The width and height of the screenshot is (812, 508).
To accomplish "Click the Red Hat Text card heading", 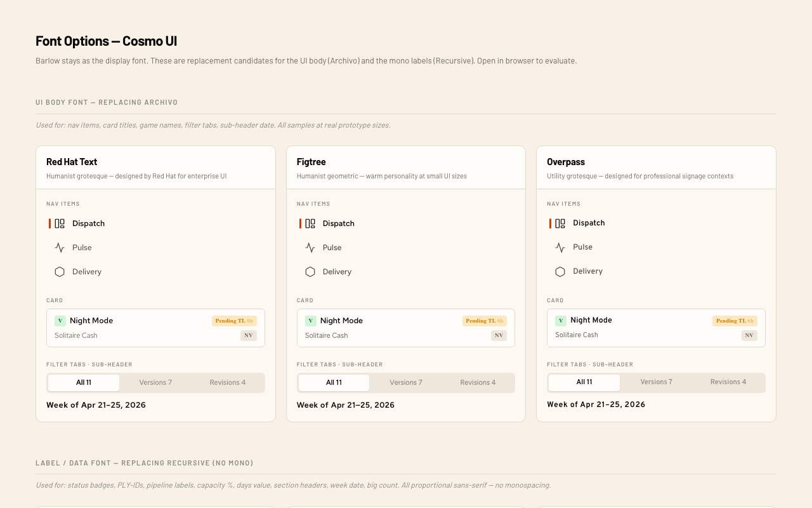I will point(72,162).
